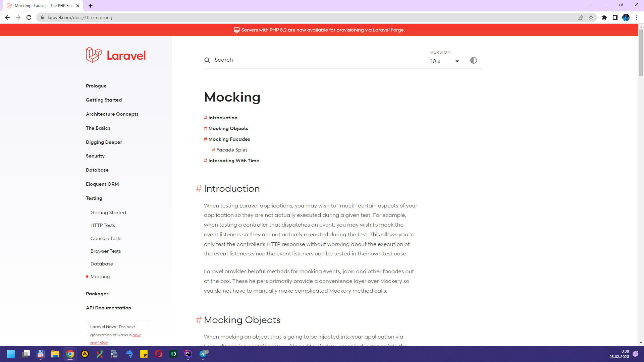Jump to Introduction in contents
The width and height of the screenshot is (644, 362).
click(x=223, y=118)
